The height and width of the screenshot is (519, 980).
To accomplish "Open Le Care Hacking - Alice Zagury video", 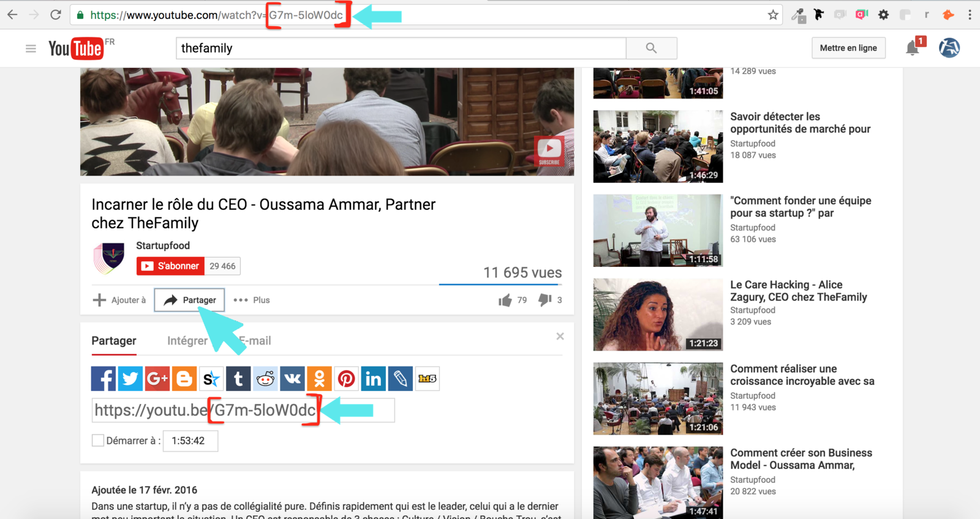I will point(798,291).
